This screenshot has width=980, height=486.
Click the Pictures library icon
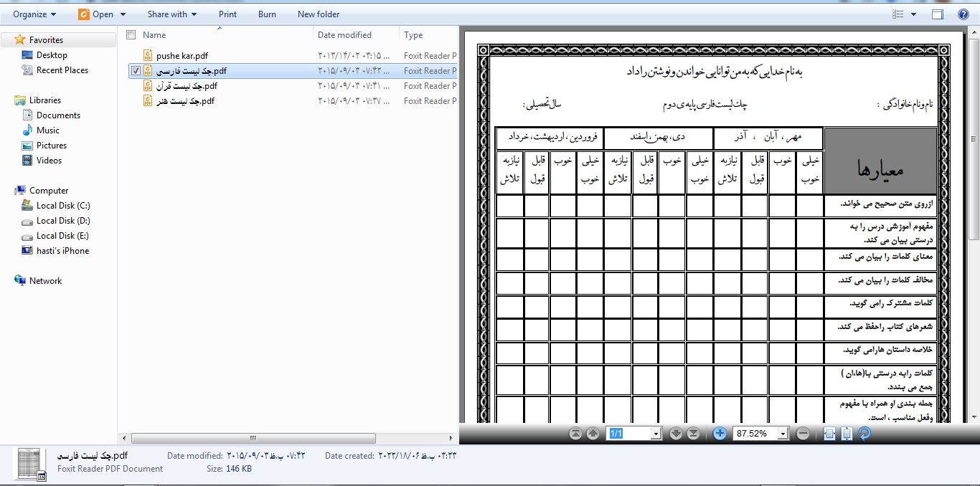[x=28, y=146]
